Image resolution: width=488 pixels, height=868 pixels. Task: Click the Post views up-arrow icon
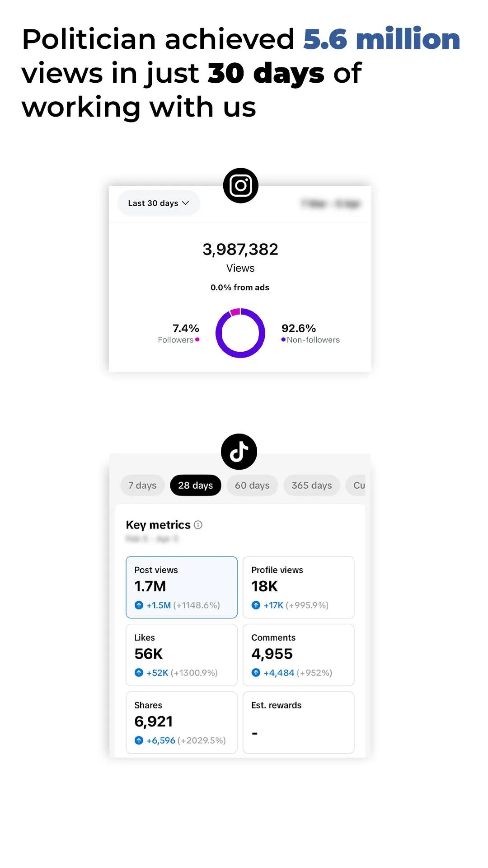pyautogui.click(x=139, y=605)
